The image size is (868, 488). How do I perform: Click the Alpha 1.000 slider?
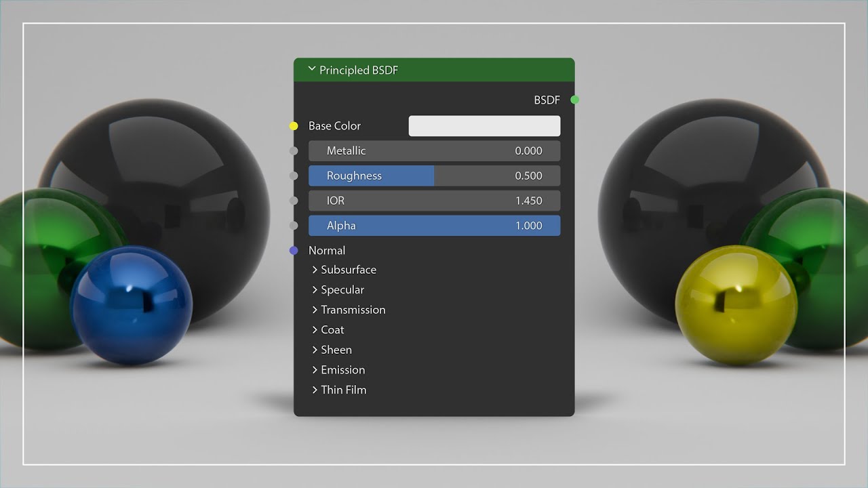coord(434,226)
